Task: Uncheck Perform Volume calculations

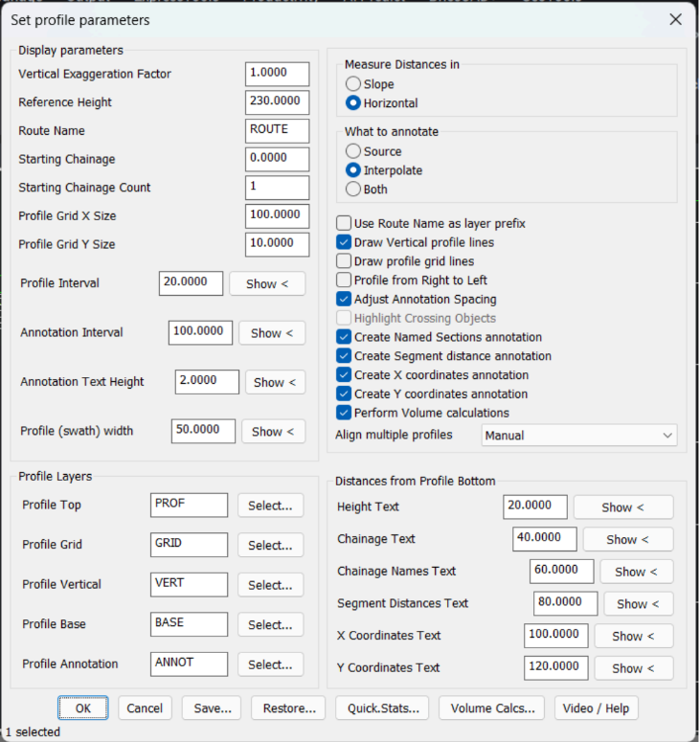Action: pyautogui.click(x=344, y=413)
